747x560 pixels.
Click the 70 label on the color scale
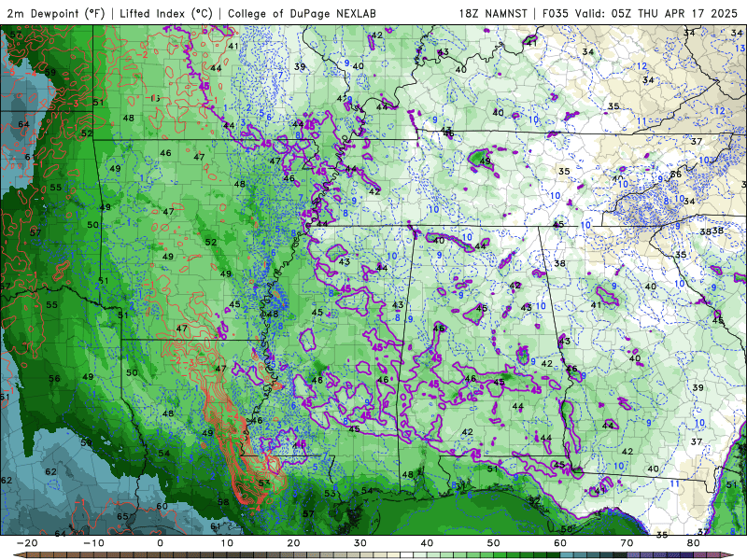click(x=627, y=543)
